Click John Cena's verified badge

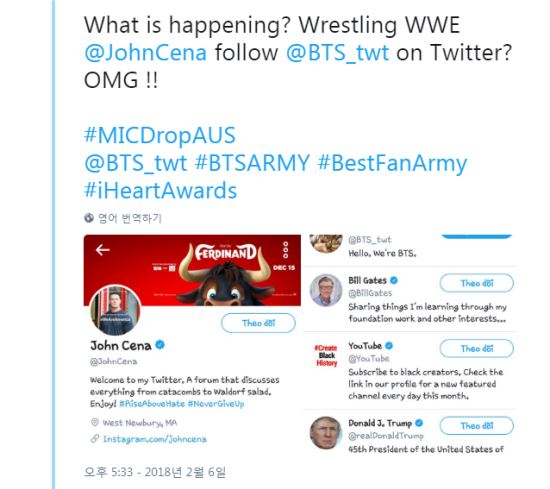click(160, 345)
